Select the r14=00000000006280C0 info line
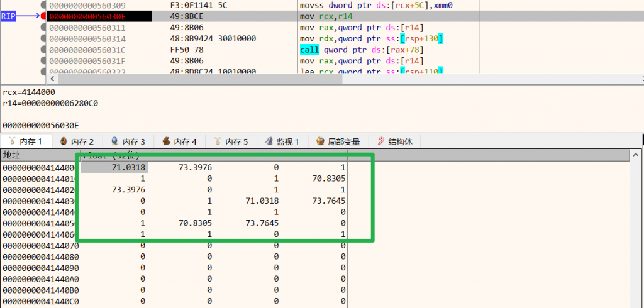 [50, 104]
